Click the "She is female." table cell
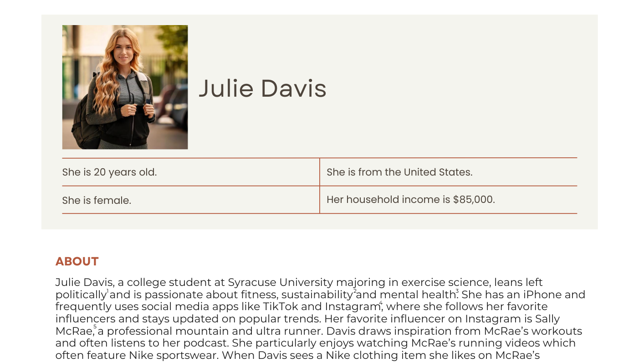The image size is (644, 363). click(x=191, y=200)
